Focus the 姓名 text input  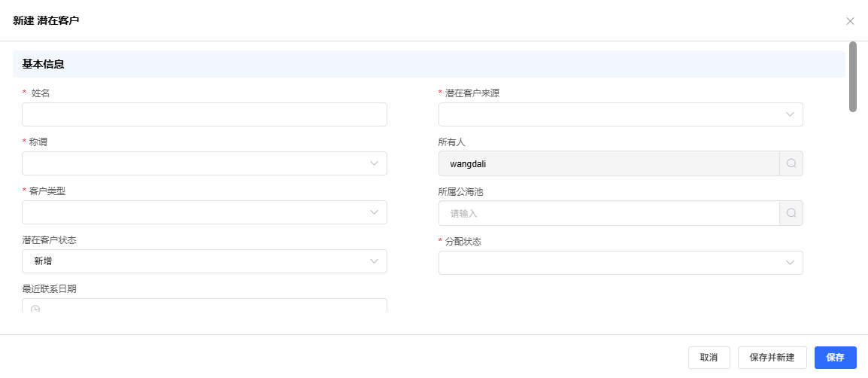205,114
